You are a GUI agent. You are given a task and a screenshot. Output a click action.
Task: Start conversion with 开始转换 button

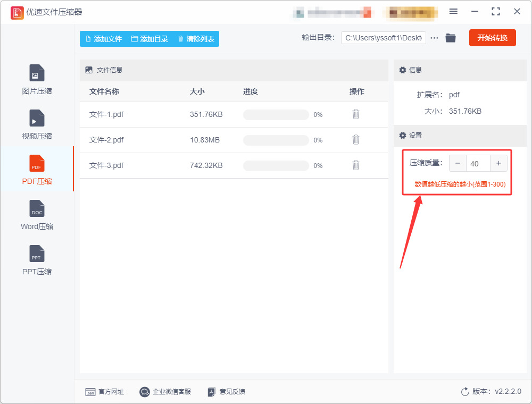click(492, 38)
